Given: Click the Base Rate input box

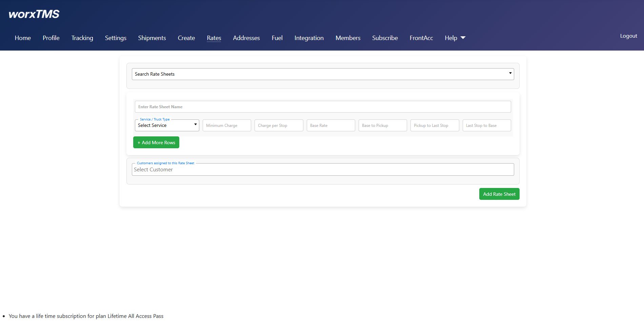Looking at the screenshot, I should tap(330, 125).
